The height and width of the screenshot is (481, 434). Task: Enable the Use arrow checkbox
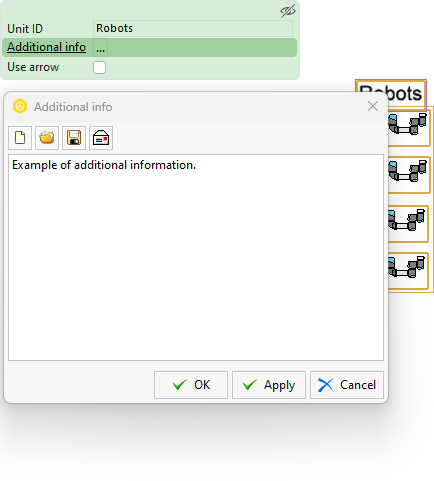pyautogui.click(x=99, y=67)
